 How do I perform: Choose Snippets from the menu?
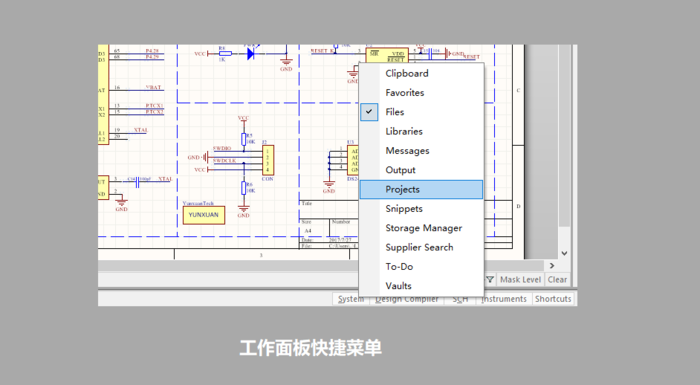click(421, 209)
